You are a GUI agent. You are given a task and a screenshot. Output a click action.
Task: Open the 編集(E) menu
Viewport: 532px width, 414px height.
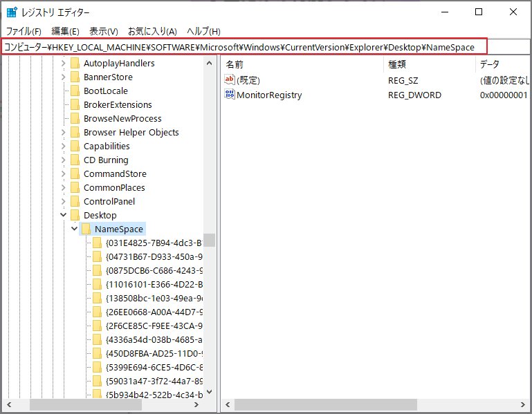(x=65, y=32)
